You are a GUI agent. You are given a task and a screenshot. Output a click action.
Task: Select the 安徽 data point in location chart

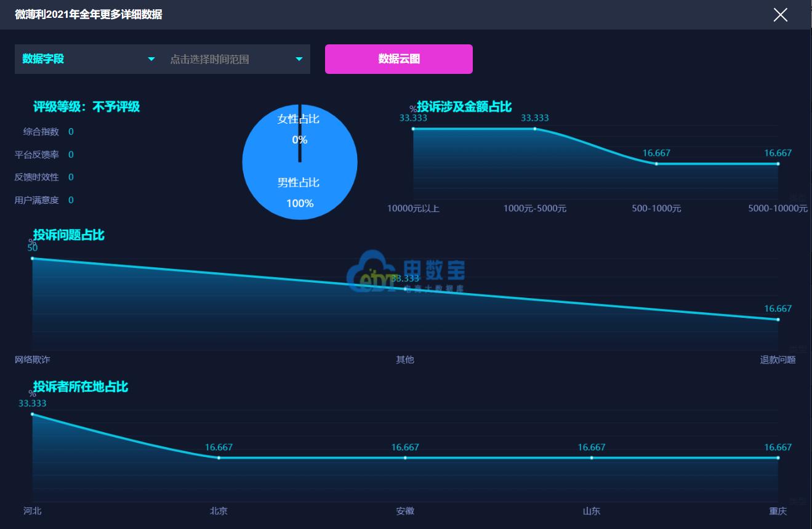tap(405, 458)
